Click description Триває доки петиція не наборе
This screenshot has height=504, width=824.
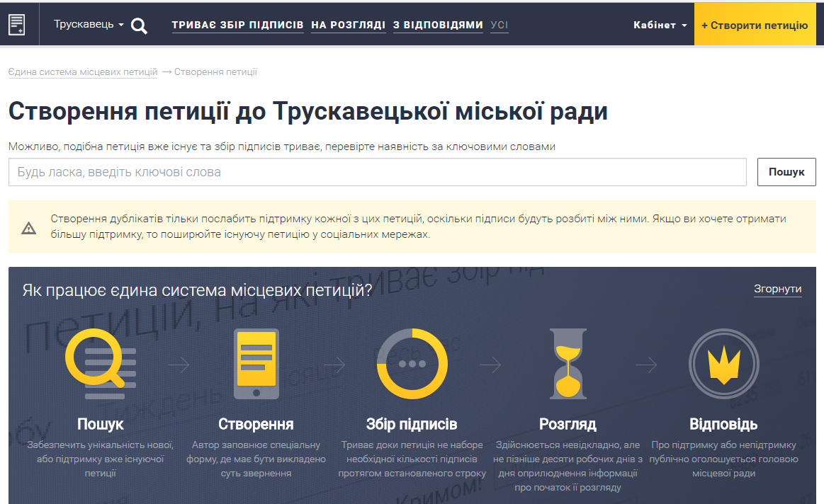[x=412, y=459]
